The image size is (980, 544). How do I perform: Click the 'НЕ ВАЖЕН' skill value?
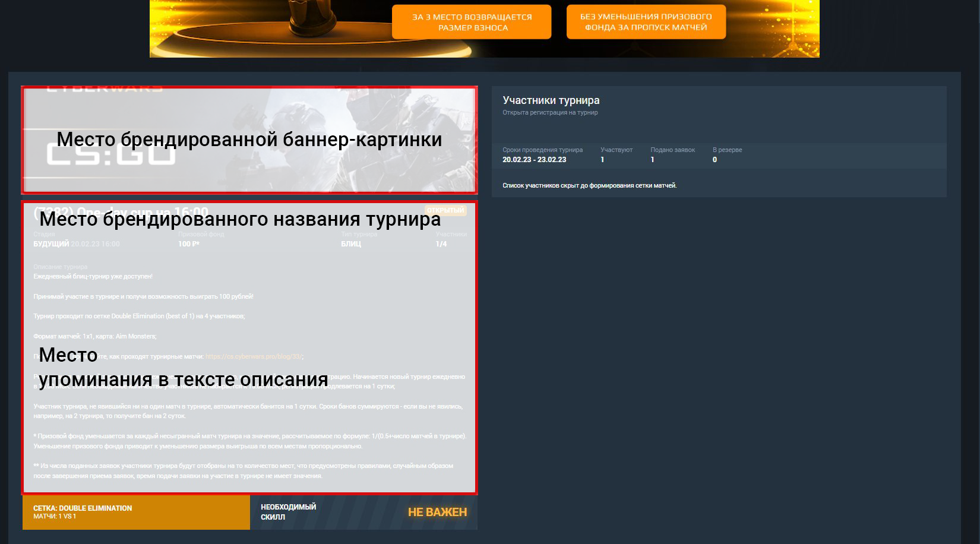click(437, 512)
